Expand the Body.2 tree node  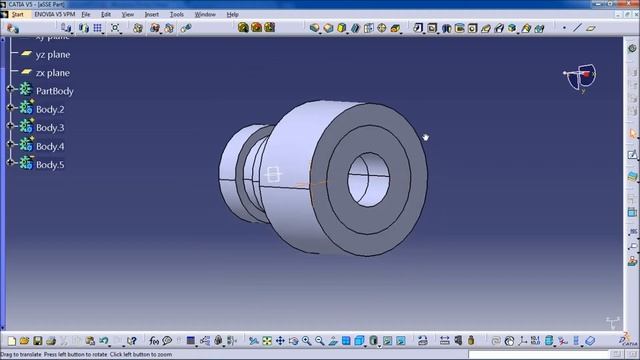[10, 107]
